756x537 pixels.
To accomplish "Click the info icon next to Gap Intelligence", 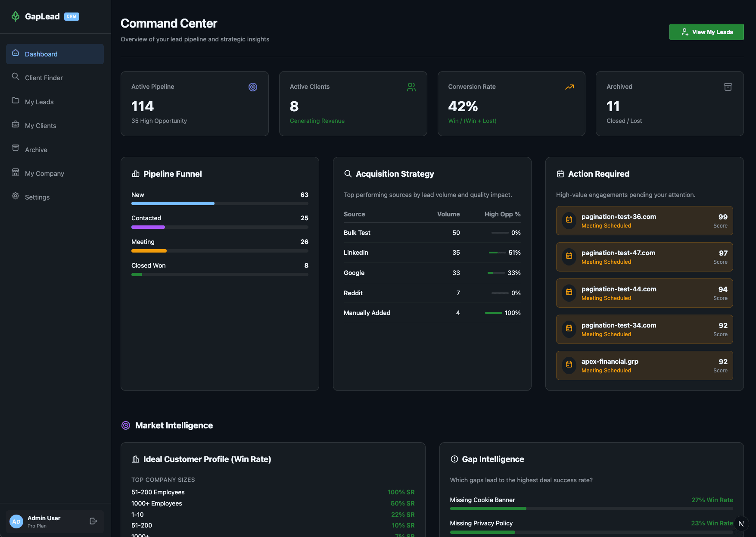I will click(454, 459).
